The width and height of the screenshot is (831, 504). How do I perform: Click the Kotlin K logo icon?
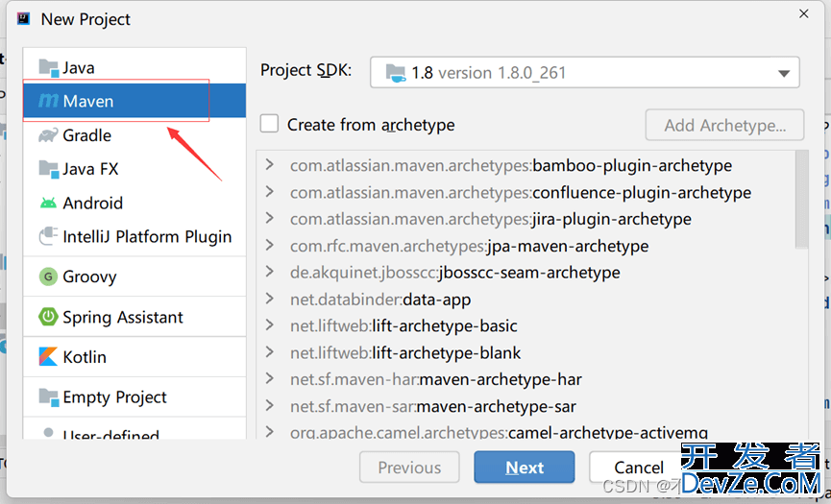pos(48,356)
